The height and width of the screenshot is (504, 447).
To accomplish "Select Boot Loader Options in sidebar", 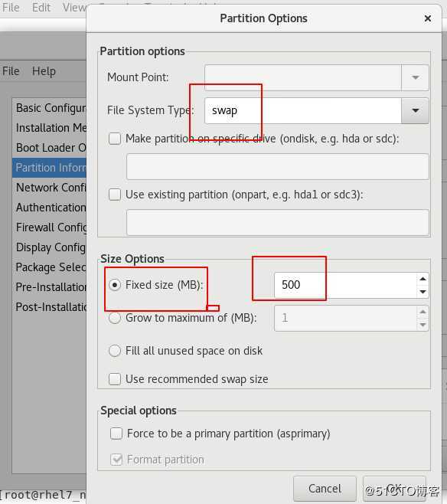I will [x=50, y=148].
